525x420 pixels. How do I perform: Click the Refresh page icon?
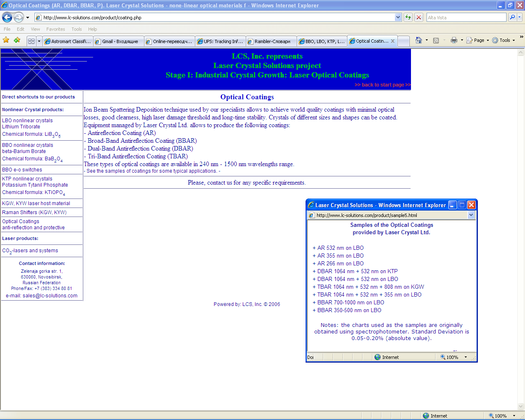(408, 17)
